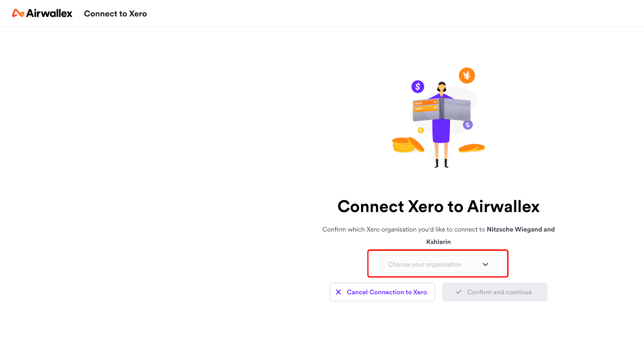Viewport: 644px width, 337px height.
Task: Click the orange yen coin icon
Action: 467,75
